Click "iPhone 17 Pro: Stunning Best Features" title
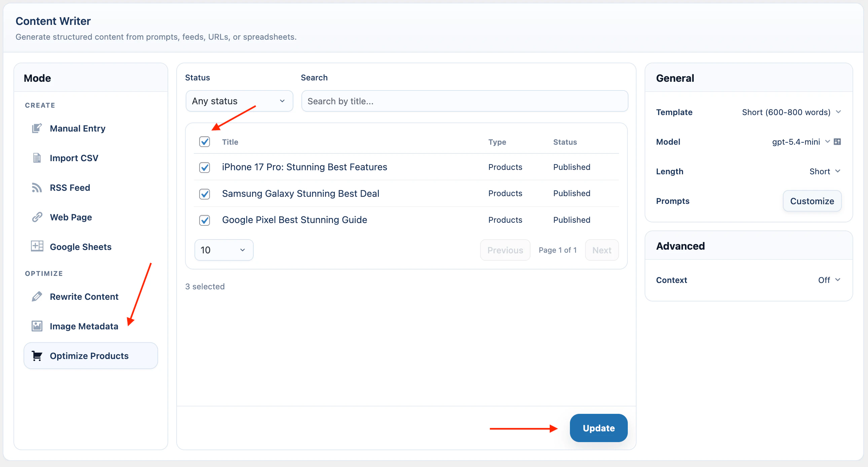Viewport: 868px width, 467px height. coord(304,167)
